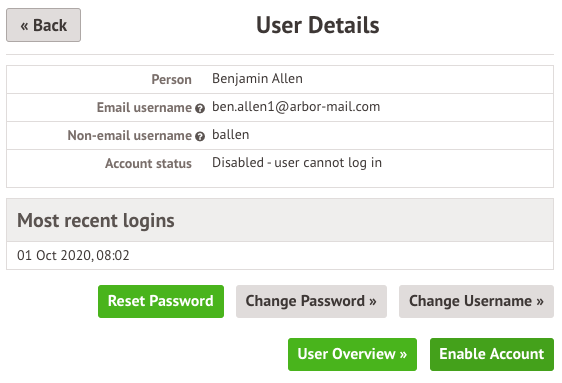Image resolution: width=562 pixels, height=383 pixels.
Task: Open the Change Username » page
Action: point(476,301)
